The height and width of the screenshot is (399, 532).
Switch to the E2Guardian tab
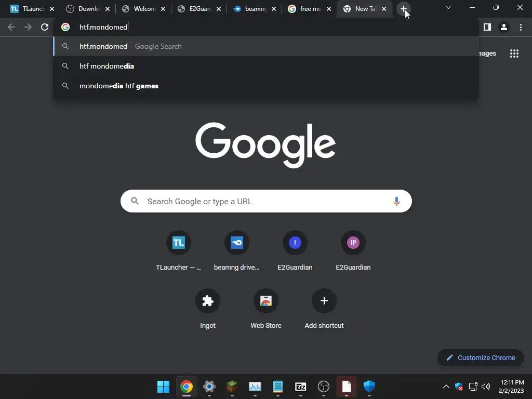196,9
